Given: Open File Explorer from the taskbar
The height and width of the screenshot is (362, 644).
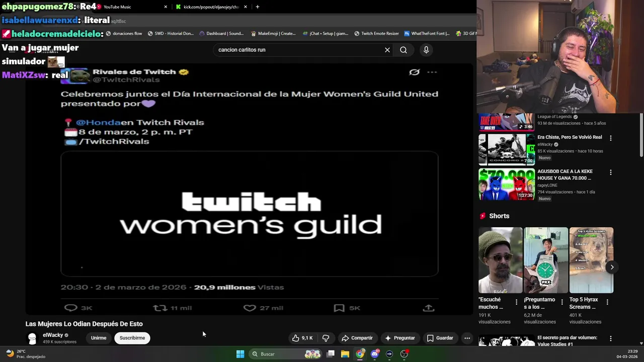Looking at the screenshot, I should pos(345,354).
